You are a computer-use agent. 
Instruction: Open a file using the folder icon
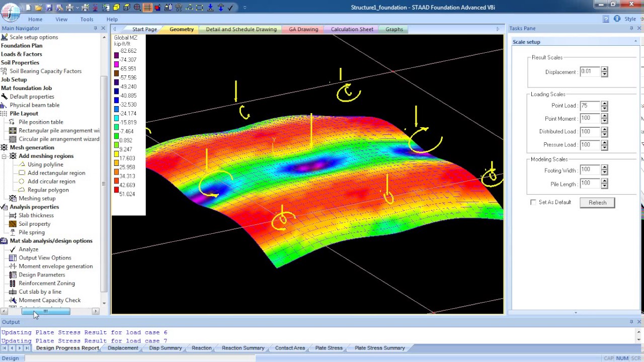pyautogui.click(x=38, y=8)
